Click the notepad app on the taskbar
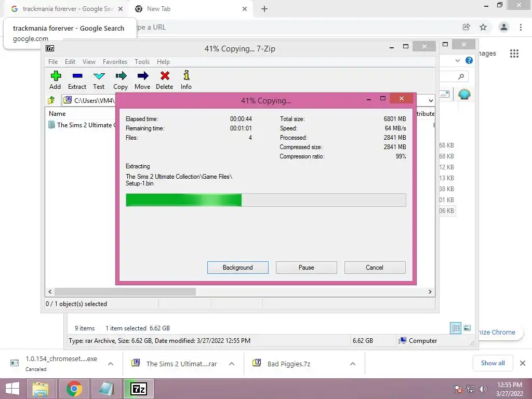Image resolution: width=532 pixels, height=399 pixels. point(106,389)
